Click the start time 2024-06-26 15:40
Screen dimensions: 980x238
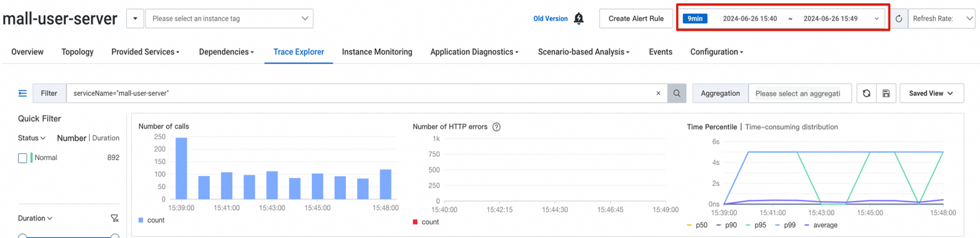750,19
